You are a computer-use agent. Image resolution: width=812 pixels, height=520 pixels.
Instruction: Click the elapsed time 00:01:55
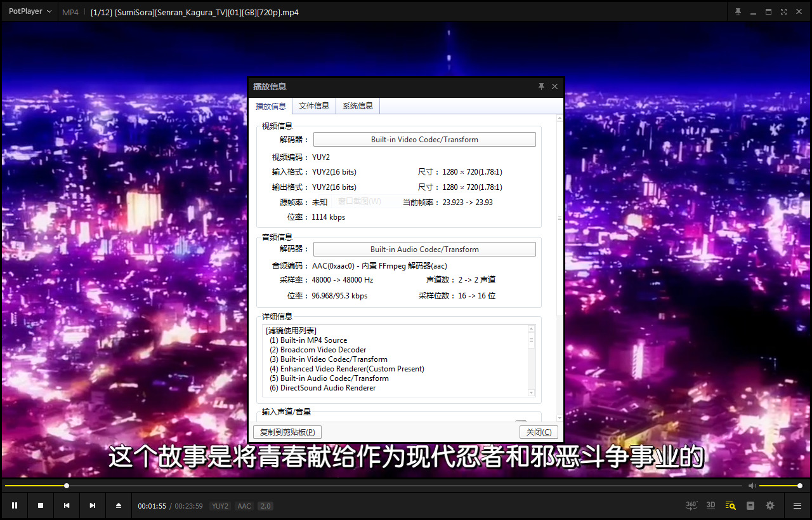pyautogui.click(x=152, y=506)
